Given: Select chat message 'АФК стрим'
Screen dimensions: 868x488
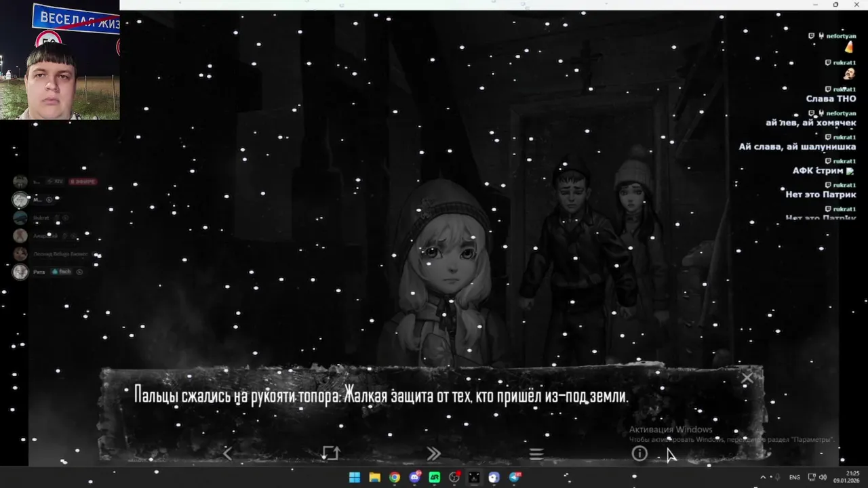Looking at the screenshot, I should click(823, 171).
